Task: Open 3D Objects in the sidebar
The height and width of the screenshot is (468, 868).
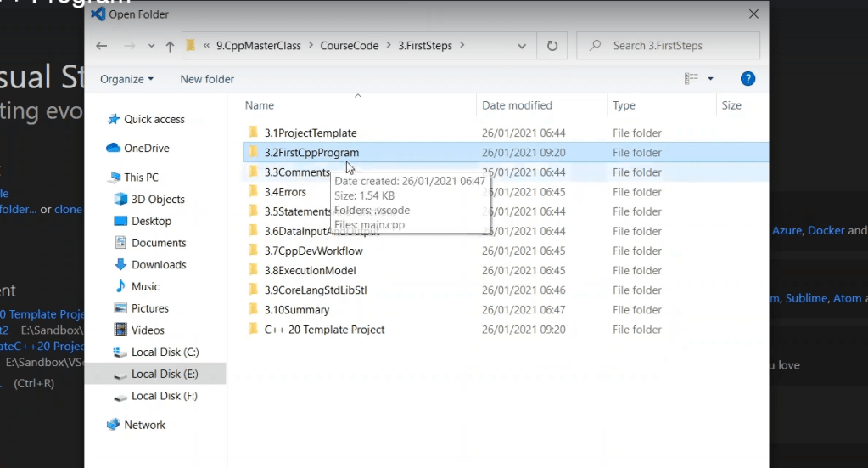Action: click(158, 199)
